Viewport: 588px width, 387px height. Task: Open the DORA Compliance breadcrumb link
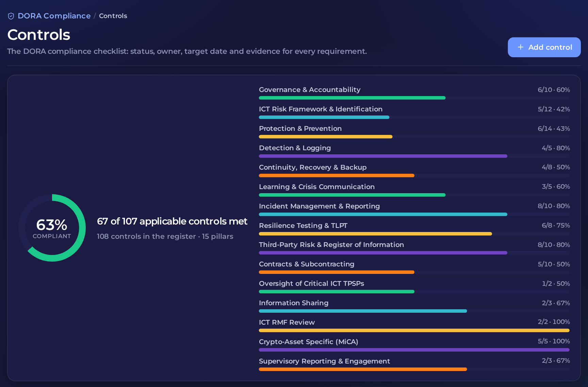[54, 16]
